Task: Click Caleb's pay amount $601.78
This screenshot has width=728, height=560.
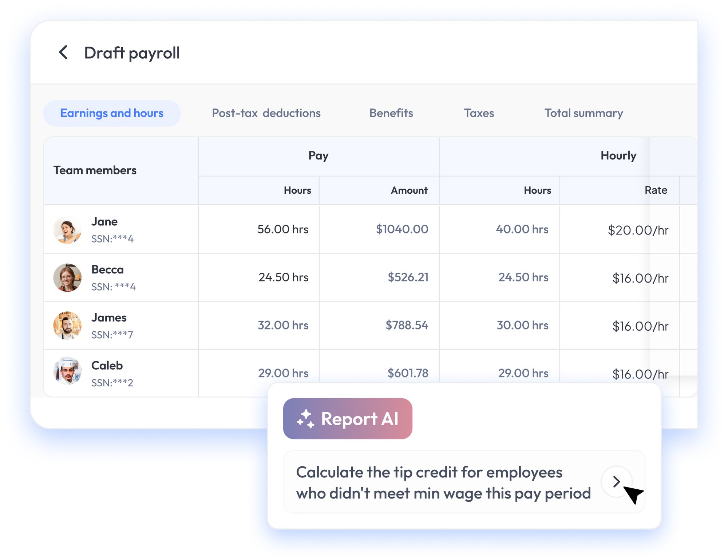Action: coord(408,373)
